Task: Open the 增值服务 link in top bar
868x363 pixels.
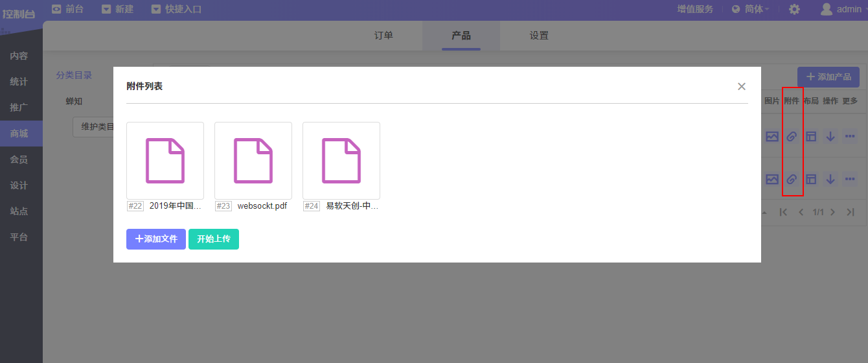Action: tap(695, 9)
